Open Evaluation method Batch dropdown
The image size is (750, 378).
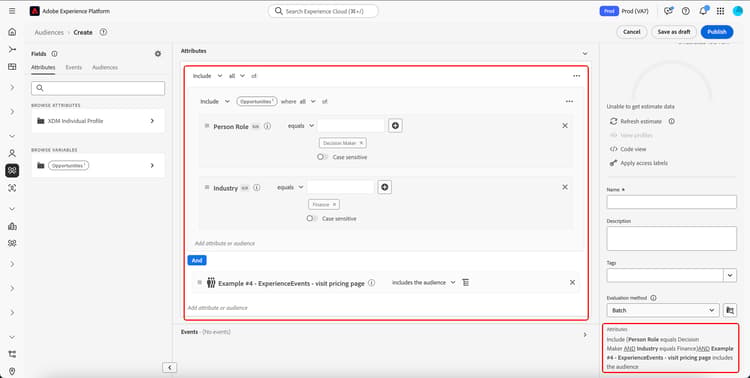coord(663,310)
